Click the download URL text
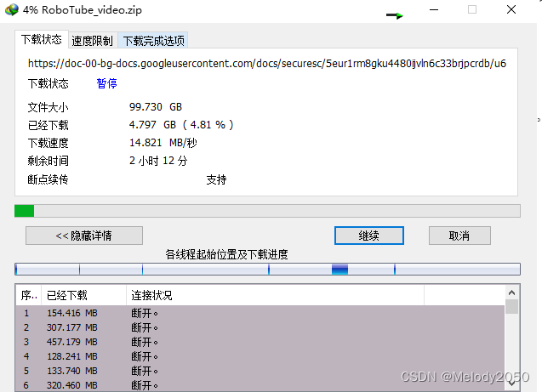542x392 pixels. click(267, 64)
